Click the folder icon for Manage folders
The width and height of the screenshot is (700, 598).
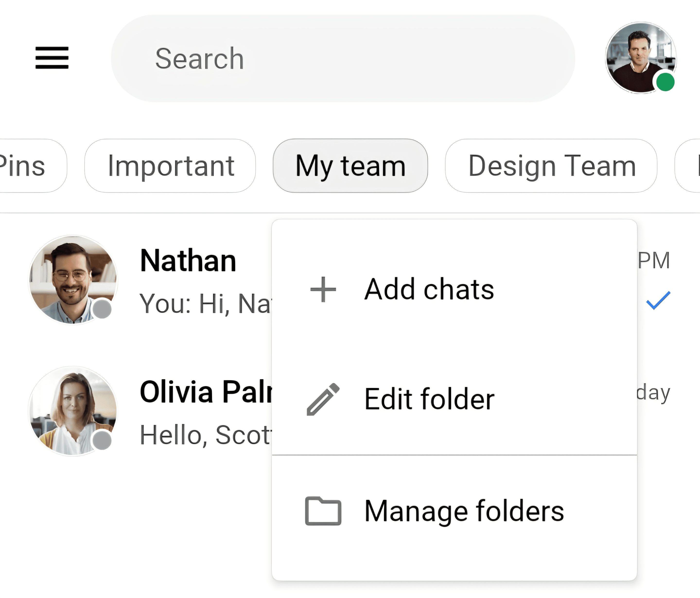click(x=323, y=511)
